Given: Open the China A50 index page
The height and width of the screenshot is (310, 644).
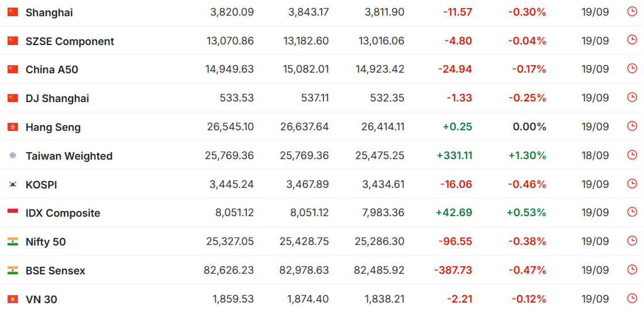Looking at the screenshot, I should [52, 70].
